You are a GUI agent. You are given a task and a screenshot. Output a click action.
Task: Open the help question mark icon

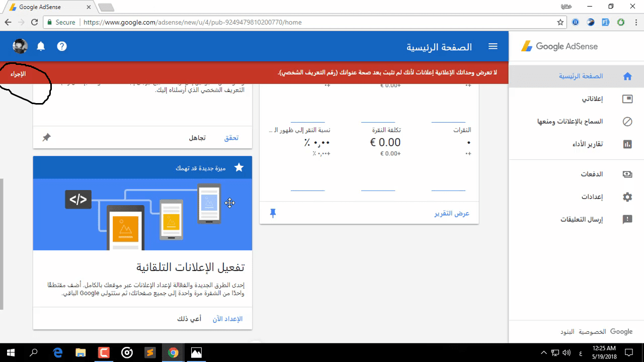tap(62, 46)
